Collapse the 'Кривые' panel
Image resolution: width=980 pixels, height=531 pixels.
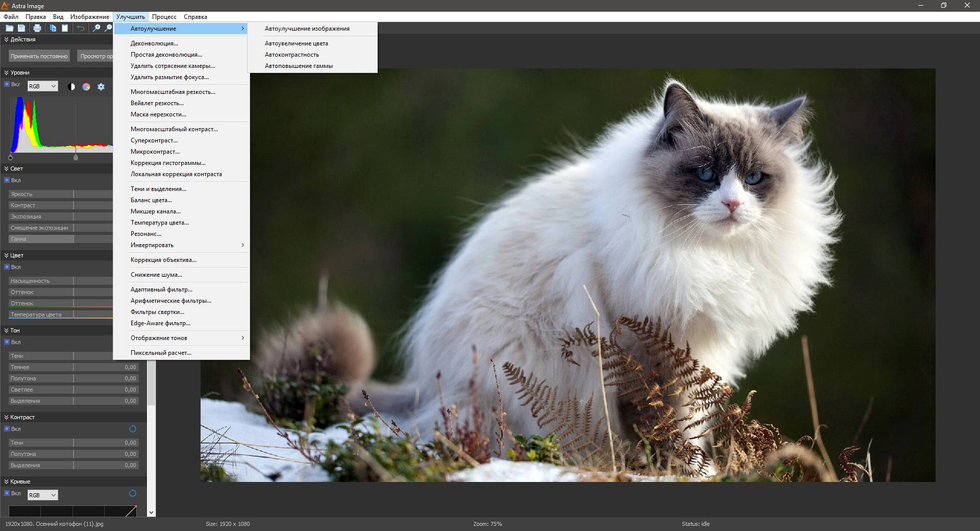click(x=7, y=481)
